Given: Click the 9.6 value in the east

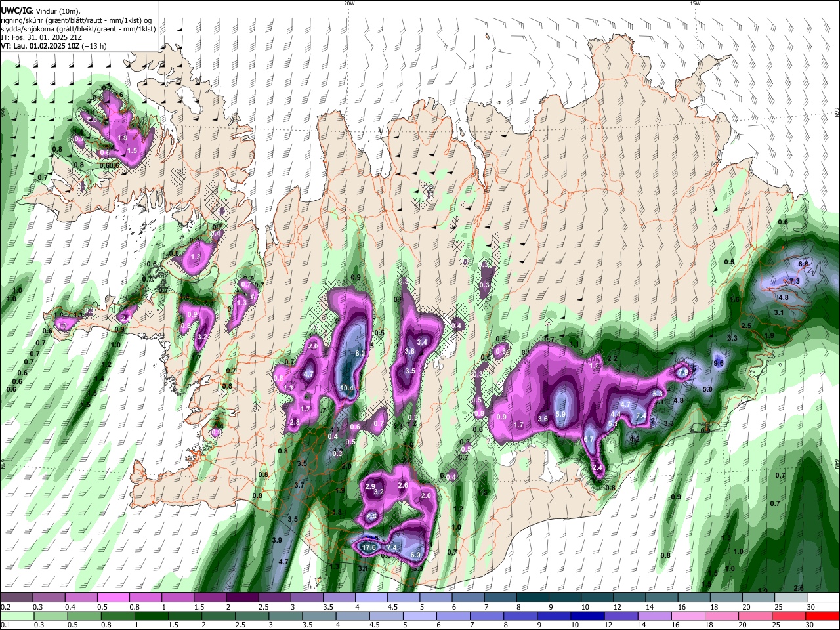Looking at the screenshot, I should pyautogui.click(x=719, y=363).
